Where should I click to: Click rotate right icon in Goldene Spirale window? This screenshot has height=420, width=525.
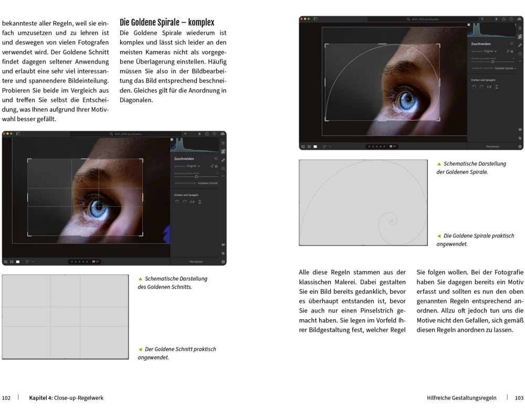tap(481, 87)
